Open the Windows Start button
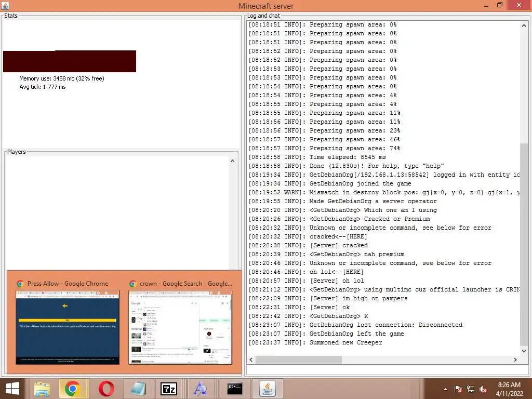 pos(12,389)
